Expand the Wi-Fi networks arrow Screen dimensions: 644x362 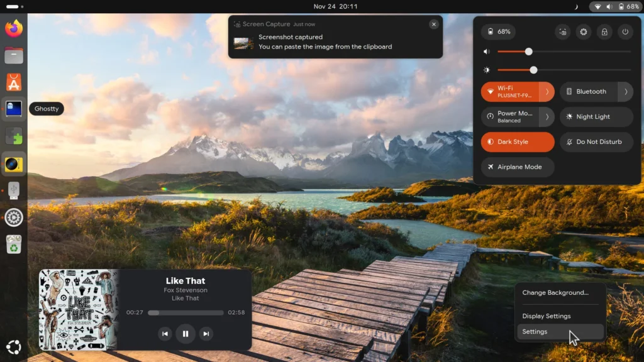click(x=547, y=92)
